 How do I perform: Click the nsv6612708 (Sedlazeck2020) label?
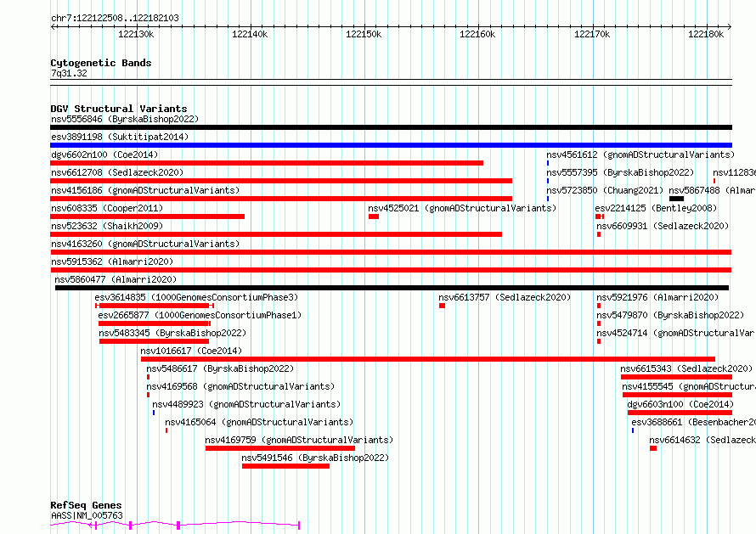click(x=117, y=172)
